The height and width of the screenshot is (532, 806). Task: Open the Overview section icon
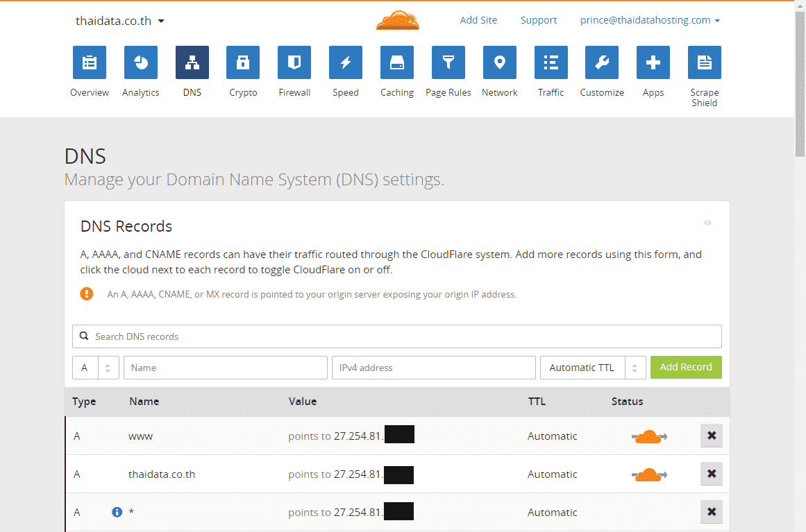click(90, 62)
